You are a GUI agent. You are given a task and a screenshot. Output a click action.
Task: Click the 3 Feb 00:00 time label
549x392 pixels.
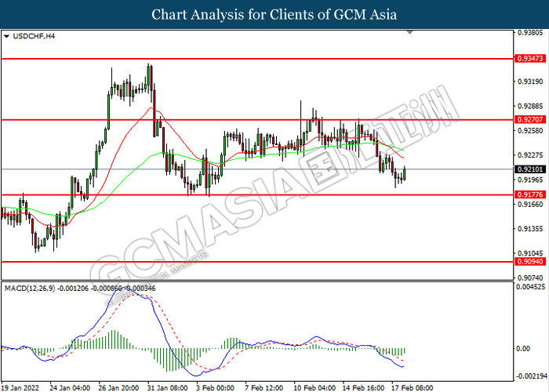pyautogui.click(x=215, y=388)
